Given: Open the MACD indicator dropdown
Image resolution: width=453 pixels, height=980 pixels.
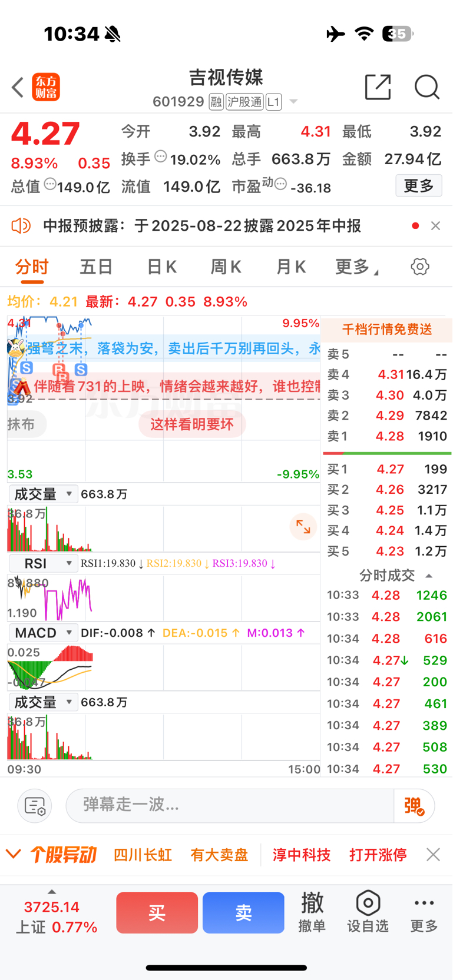Looking at the screenshot, I should pos(44,633).
